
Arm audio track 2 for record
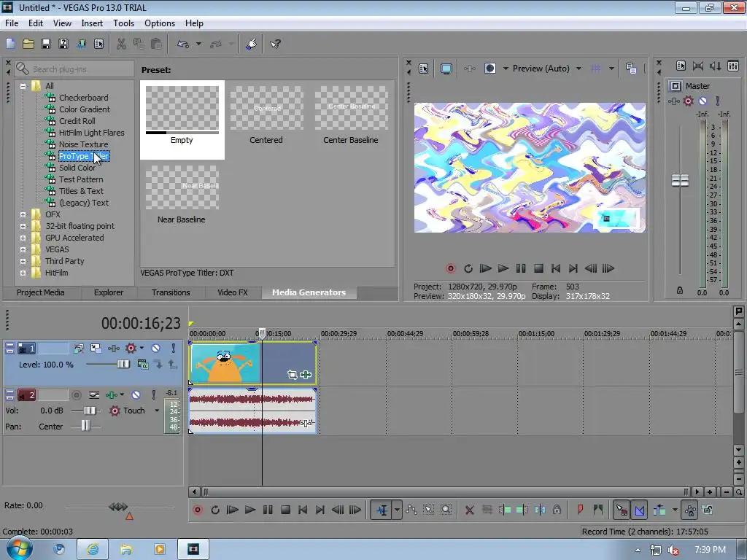pos(76,394)
